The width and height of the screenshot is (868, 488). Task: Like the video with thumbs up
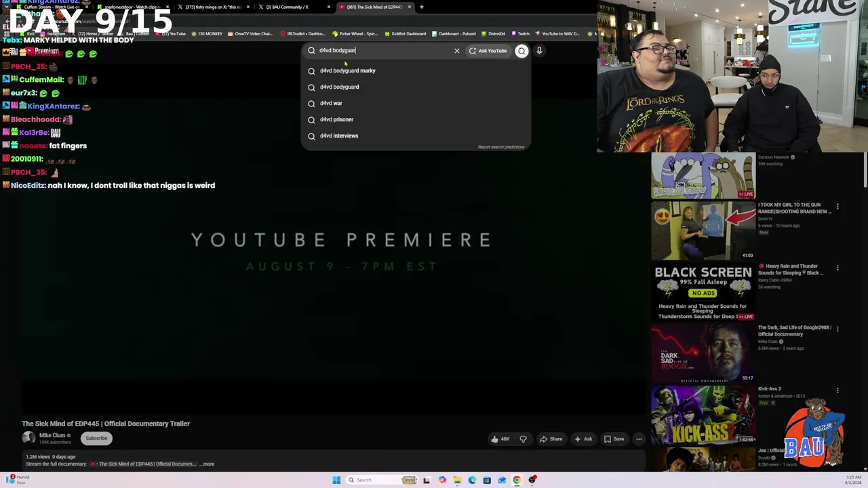point(500,439)
